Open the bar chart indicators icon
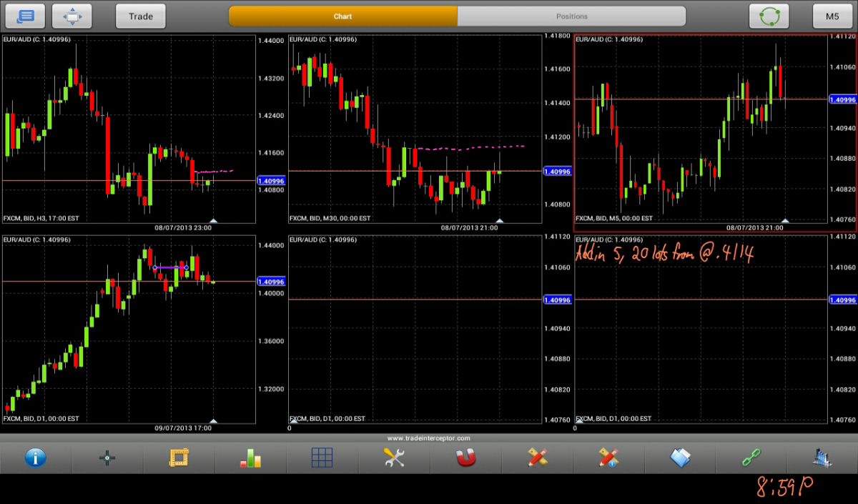Screen dimensions: 858x504 [x=250, y=458]
